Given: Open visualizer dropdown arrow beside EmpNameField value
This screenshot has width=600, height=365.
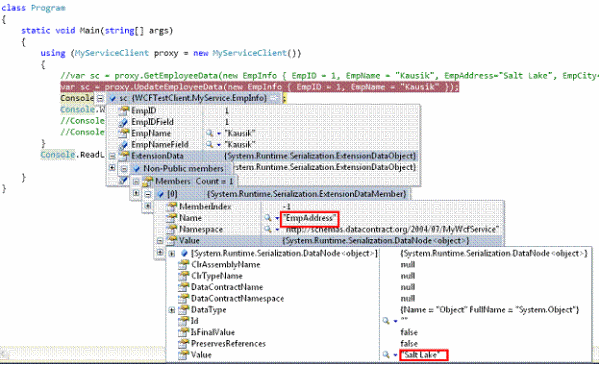Looking at the screenshot, I should pyautogui.click(x=219, y=145).
